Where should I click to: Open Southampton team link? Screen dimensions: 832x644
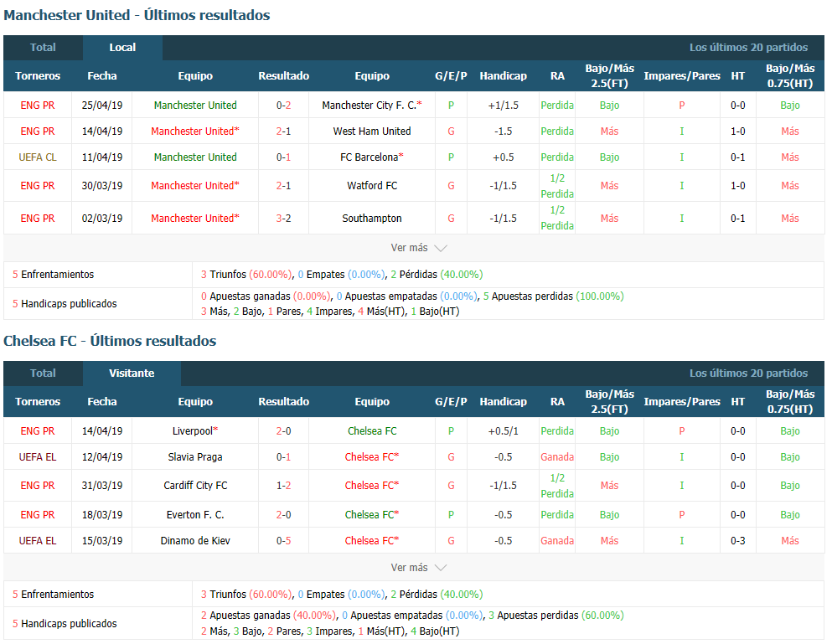click(x=371, y=218)
